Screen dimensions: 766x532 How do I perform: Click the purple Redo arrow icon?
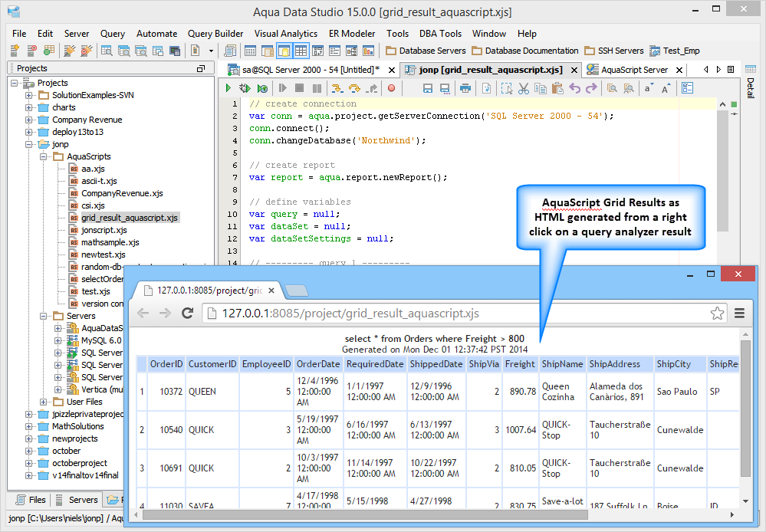592,88
